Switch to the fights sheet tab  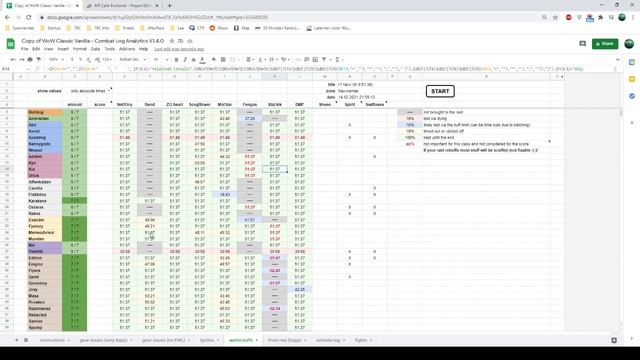click(x=361, y=340)
